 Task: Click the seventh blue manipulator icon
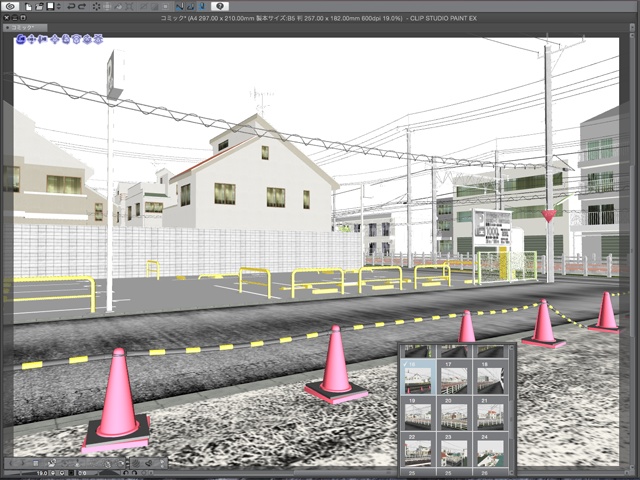click(x=87, y=40)
